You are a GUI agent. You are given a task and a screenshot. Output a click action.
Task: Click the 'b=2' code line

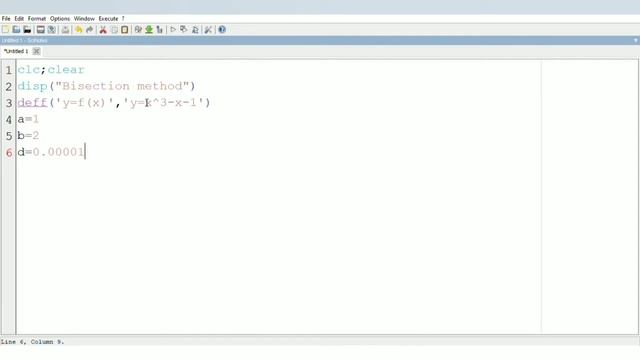tap(28, 136)
